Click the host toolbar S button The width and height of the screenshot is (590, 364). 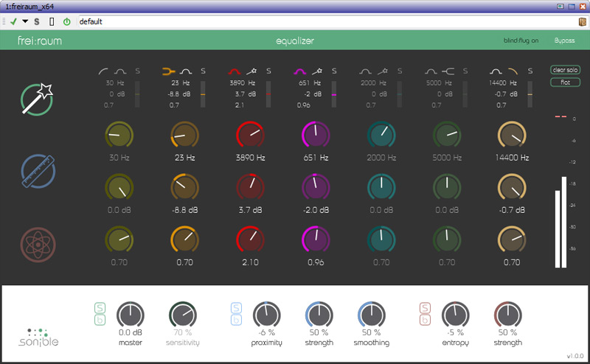click(36, 21)
